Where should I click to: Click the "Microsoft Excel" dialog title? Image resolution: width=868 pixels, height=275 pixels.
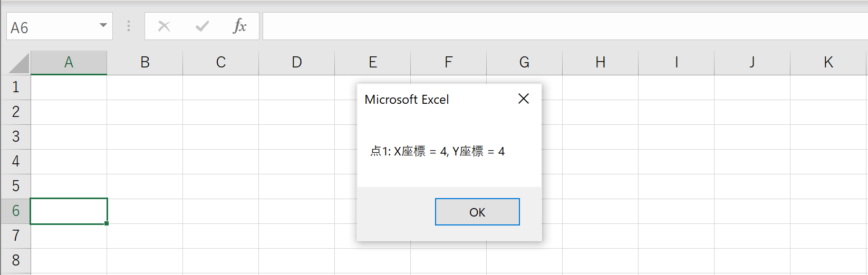coord(407,100)
